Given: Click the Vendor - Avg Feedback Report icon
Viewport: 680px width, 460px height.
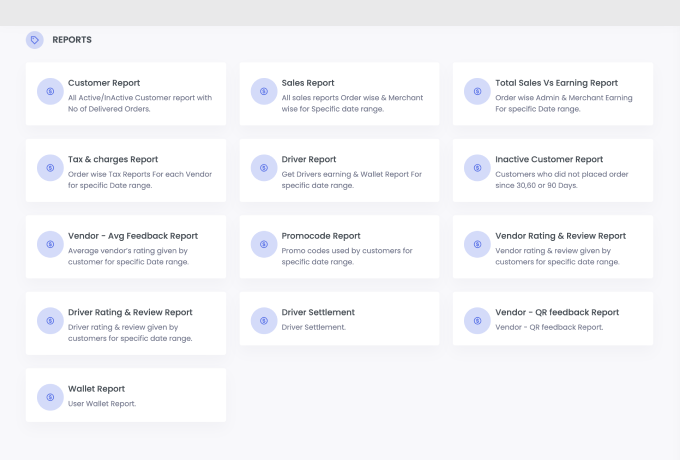Looking at the screenshot, I should click(50, 245).
